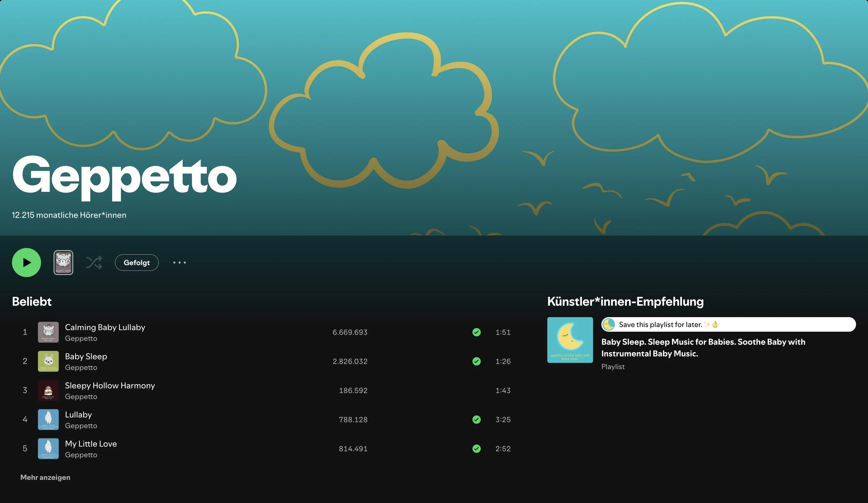The image size is (868, 503).
Task: Select play count 6.669.693
Action: tap(350, 332)
